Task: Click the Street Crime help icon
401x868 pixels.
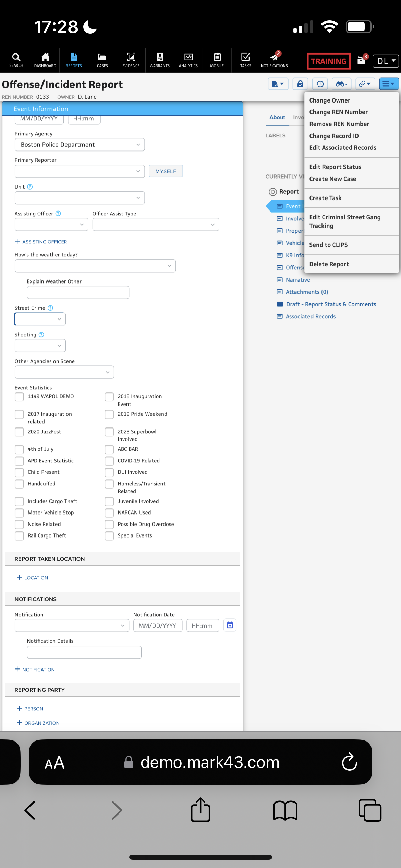Action: (50, 308)
